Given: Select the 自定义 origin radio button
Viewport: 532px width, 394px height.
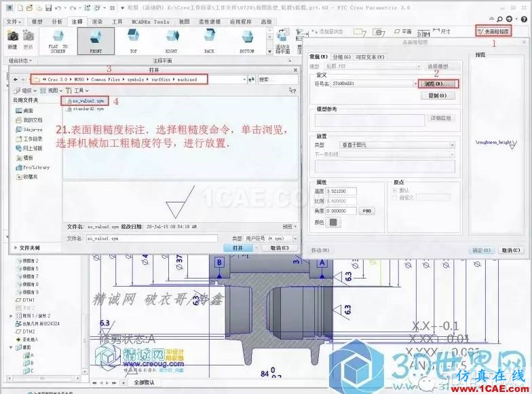Looking at the screenshot, I should click(395, 197).
